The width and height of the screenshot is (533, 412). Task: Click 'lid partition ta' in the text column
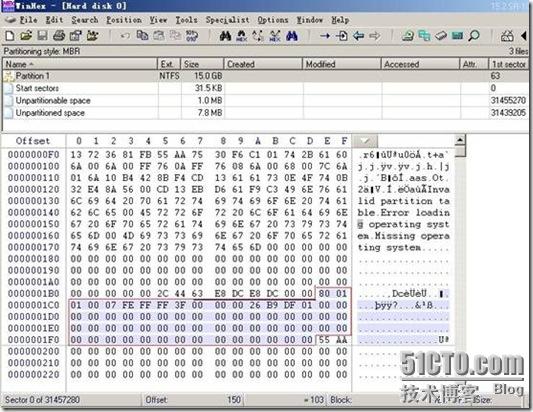403,201
